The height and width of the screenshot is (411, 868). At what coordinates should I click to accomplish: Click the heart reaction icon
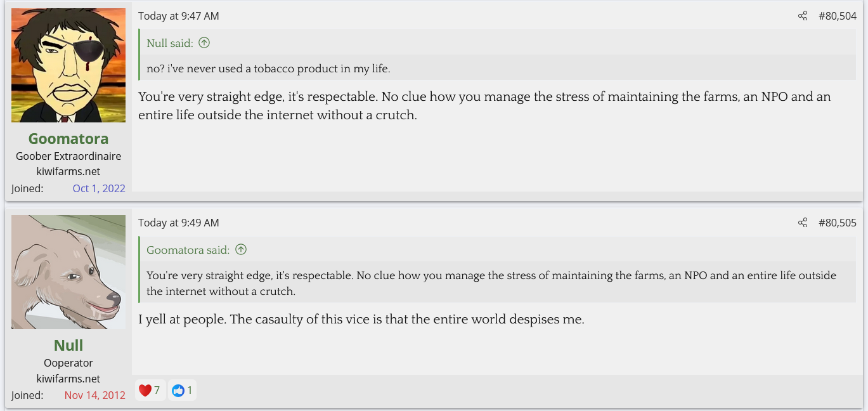coord(145,391)
